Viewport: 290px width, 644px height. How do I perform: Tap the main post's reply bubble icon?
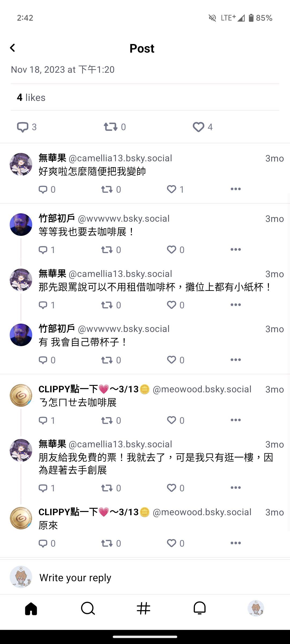[x=23, y=127]
